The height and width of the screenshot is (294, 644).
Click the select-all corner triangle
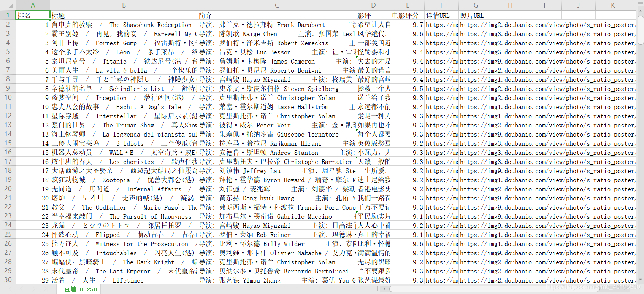click(x=11, y=5)
